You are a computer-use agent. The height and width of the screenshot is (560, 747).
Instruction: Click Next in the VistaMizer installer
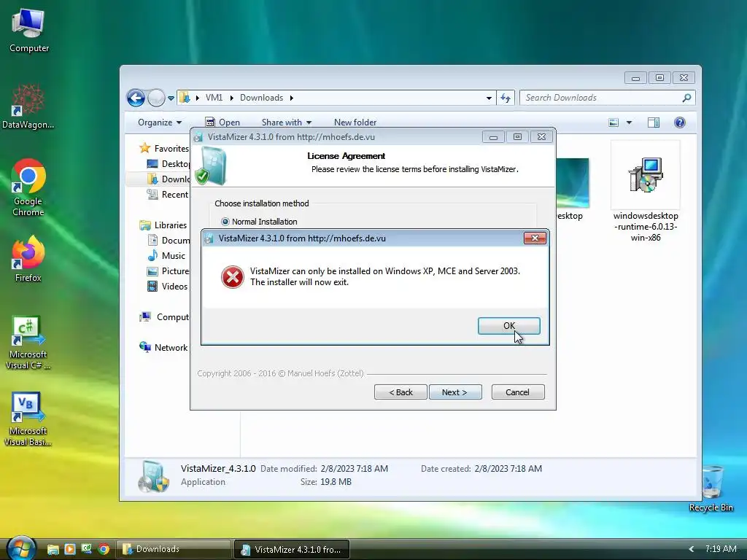[x=455, y=392]
